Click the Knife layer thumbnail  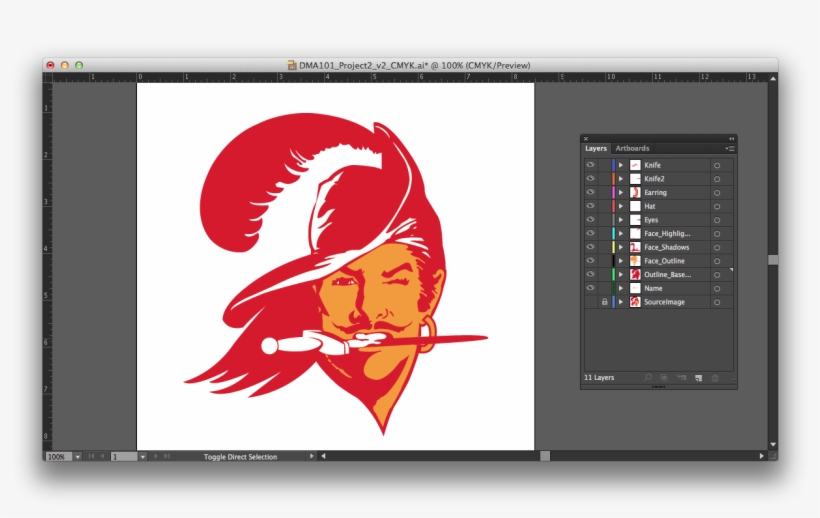(635, 165)
